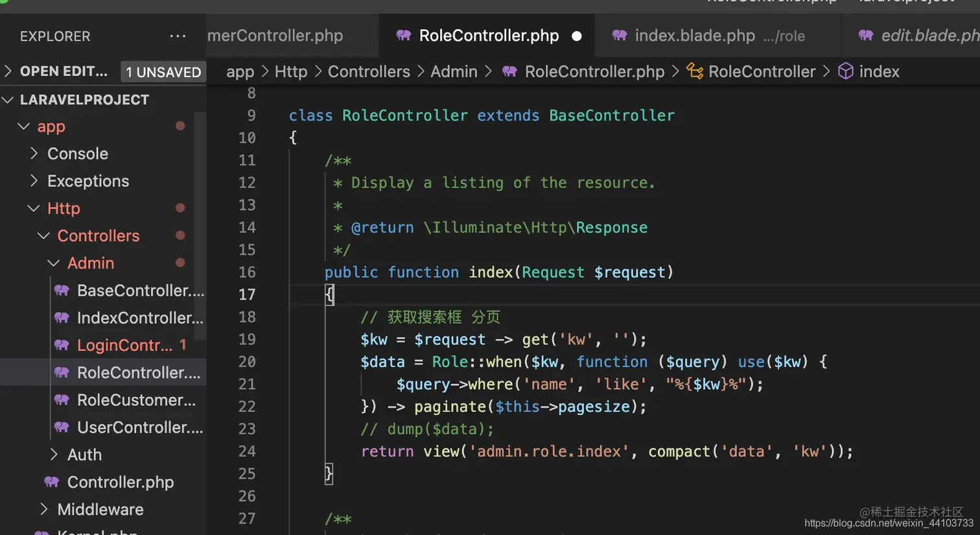Click Admin in the breadcrumb path
Screen dimensions: 980x535
pos(454,71)
